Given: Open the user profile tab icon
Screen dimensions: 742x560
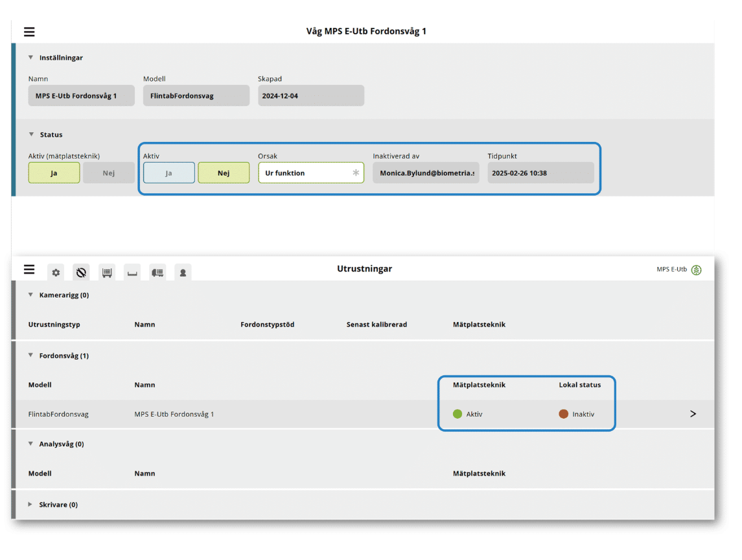Looking at the screenshot, I should pos(183,272).
